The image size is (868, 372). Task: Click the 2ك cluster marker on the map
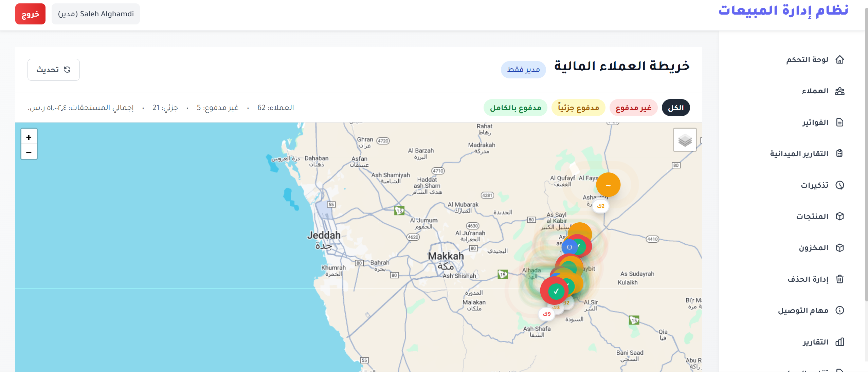tap(600, 205)
